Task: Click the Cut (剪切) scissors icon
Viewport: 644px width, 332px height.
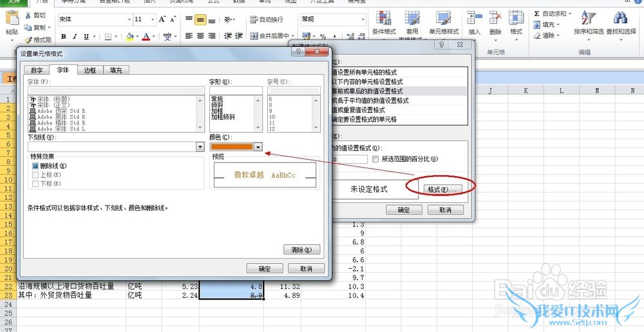Action: (x=28, y=15)
